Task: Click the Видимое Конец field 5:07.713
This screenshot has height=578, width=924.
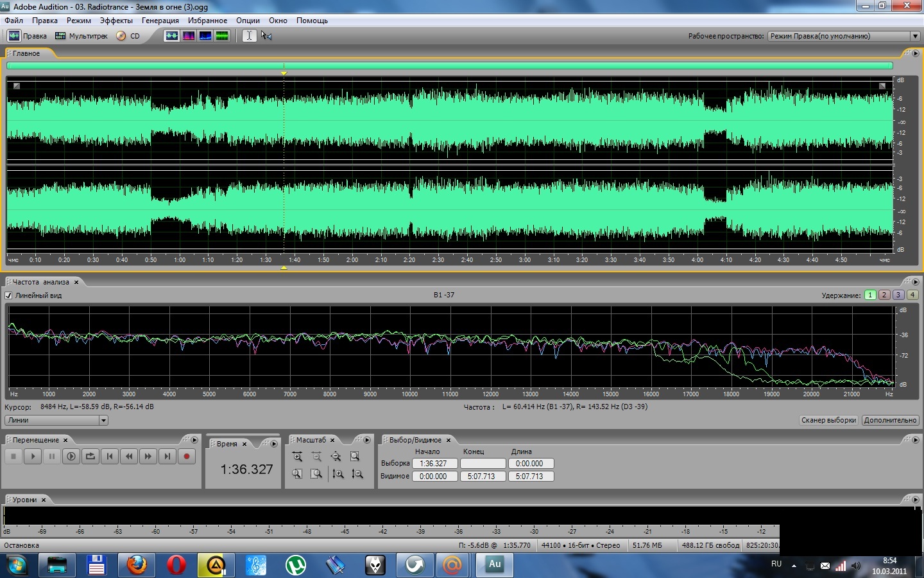Action: click(483, 477)
